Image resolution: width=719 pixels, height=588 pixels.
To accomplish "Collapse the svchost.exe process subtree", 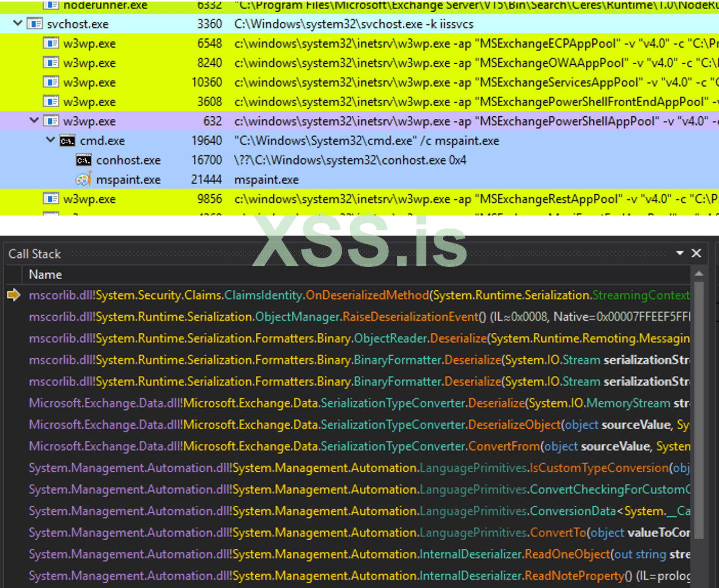I will [18, 23].
